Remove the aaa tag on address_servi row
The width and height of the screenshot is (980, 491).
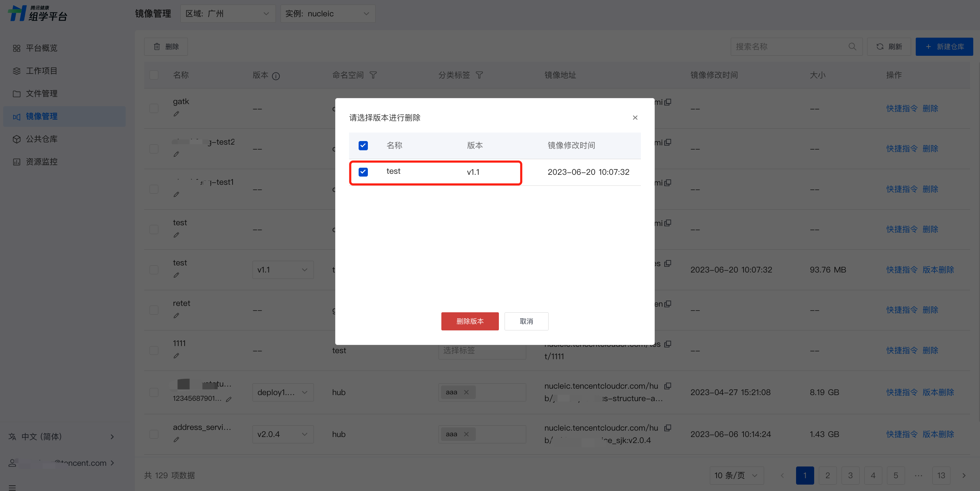coord(467,434)
